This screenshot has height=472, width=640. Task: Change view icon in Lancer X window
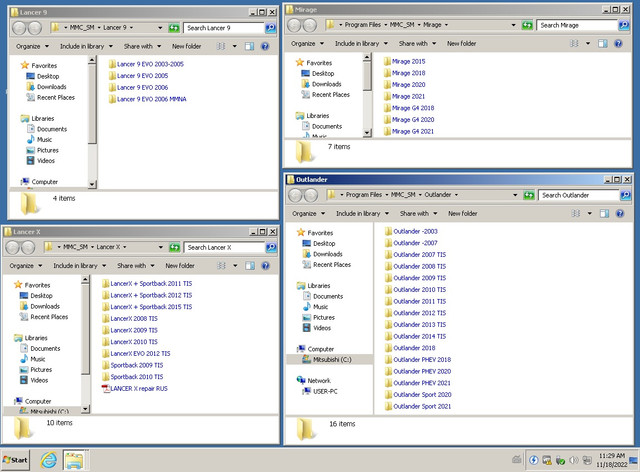[221, 266]
